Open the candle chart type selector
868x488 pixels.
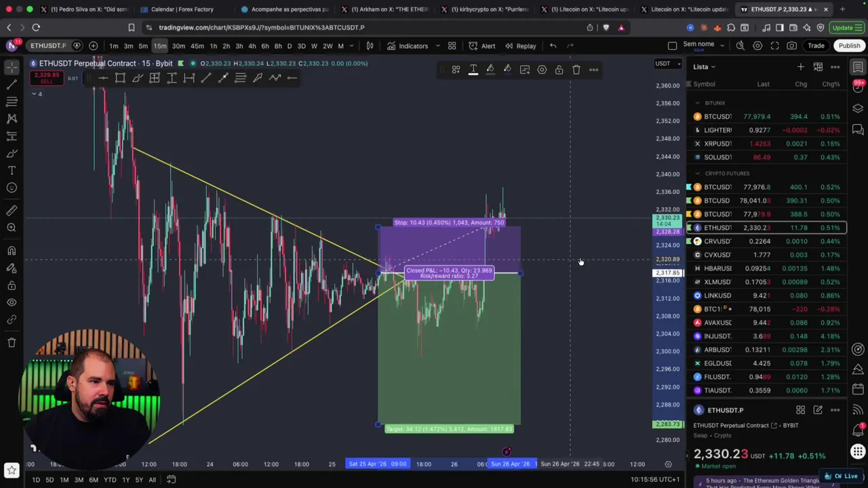[x=370, y=45]
